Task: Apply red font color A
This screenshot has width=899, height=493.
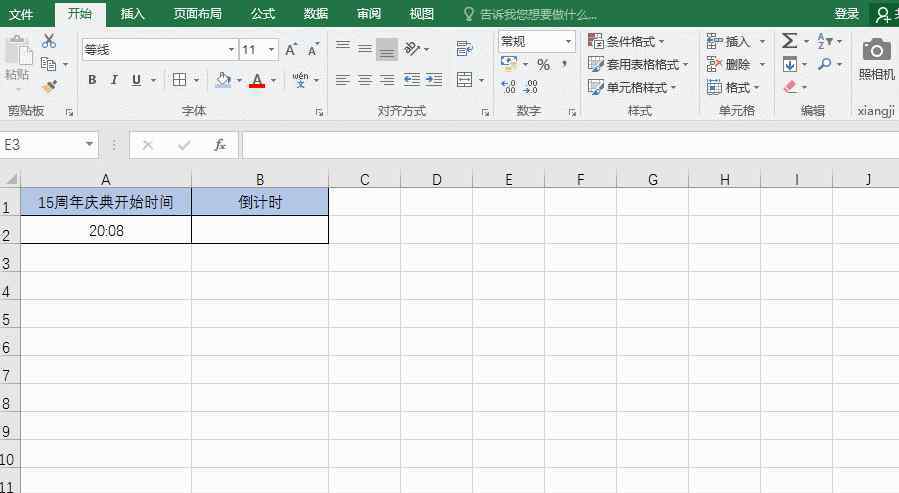Action: tap(257, 80)
